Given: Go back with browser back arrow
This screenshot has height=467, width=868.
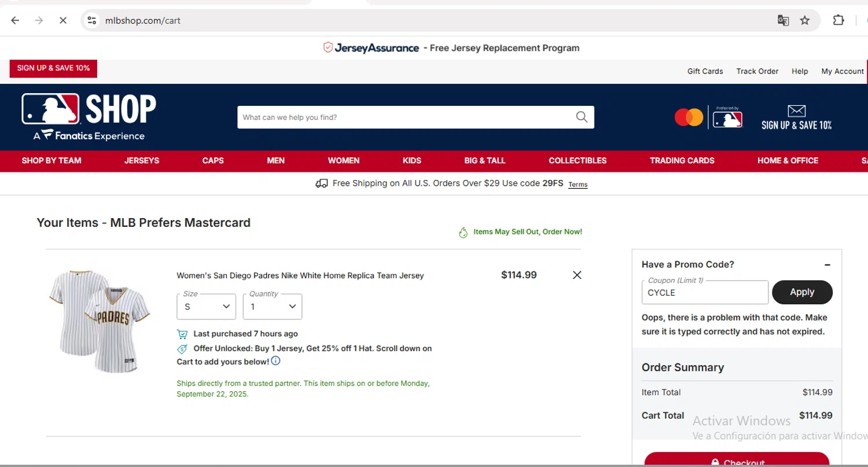Looking at the screenshot, I should click(15, 20).
